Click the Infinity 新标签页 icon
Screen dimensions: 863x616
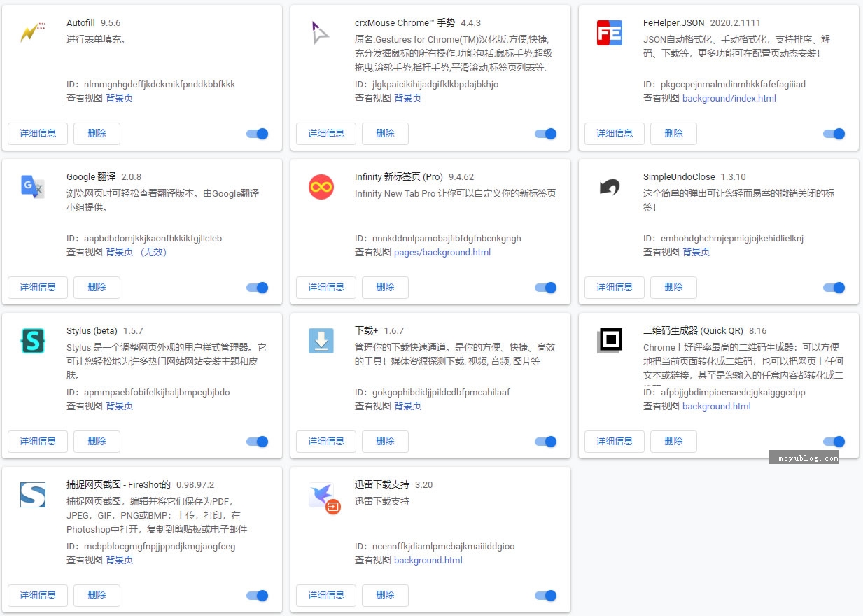(321, 187)
